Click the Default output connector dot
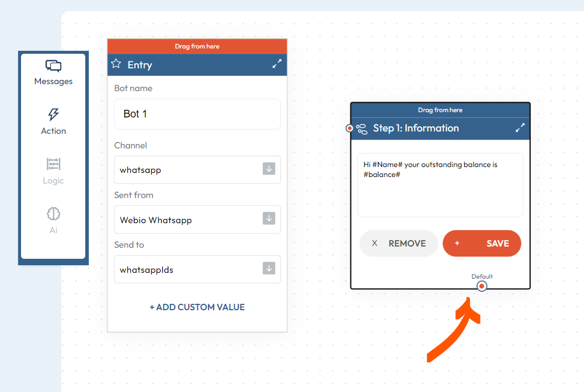This screenshot has width=584, height=392. click(482, 286)
